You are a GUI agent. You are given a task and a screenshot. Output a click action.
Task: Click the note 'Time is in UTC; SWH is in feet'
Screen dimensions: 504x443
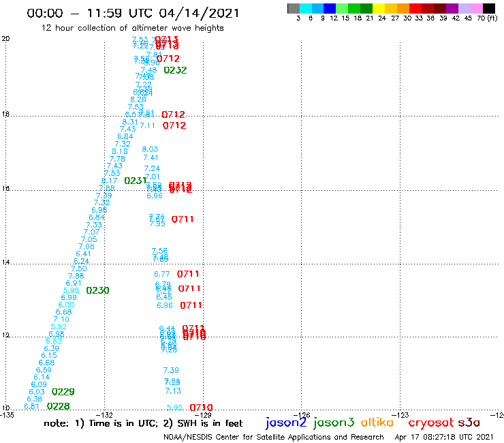pyautogui.click(x=143, y=423)
